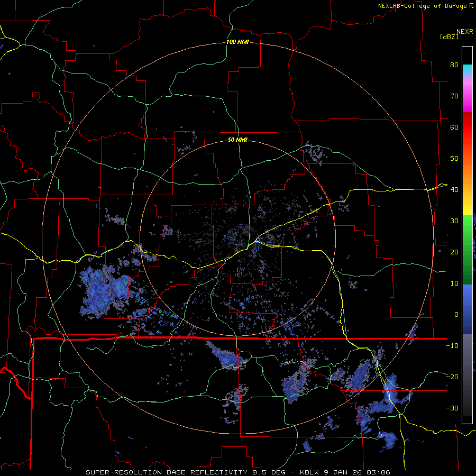Click the 0.5 DEG elevation text
This screenshot has height=476, width=476.
[269, 472]
